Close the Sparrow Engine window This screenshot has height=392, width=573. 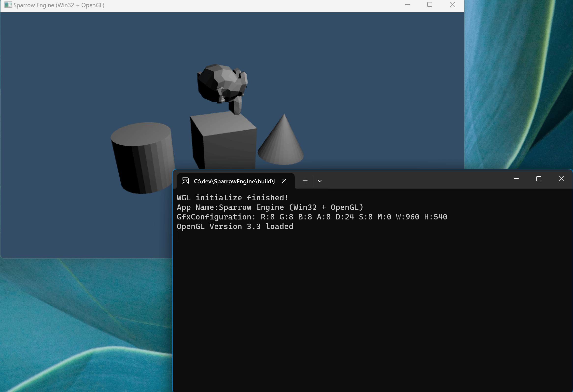[x=452, y=5]
